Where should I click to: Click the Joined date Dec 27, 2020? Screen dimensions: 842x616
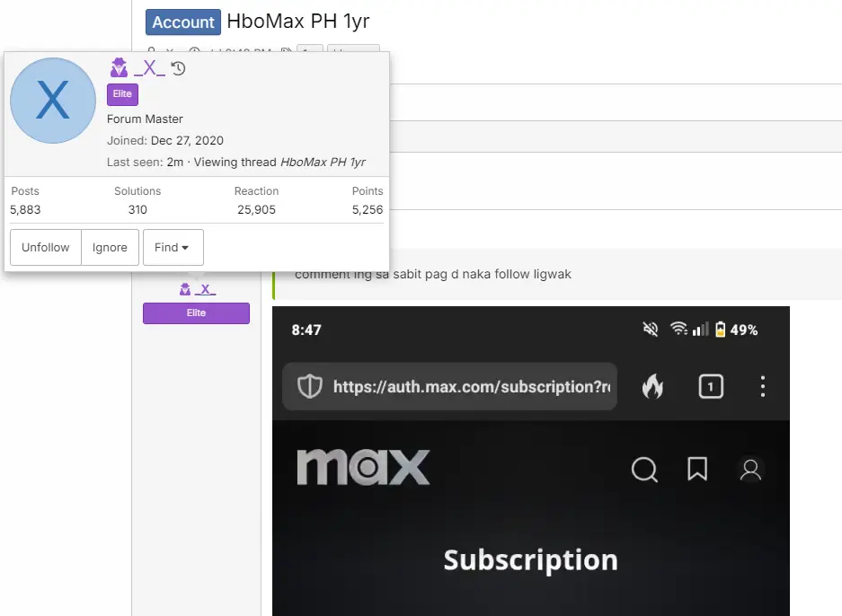tap(187, 141)
